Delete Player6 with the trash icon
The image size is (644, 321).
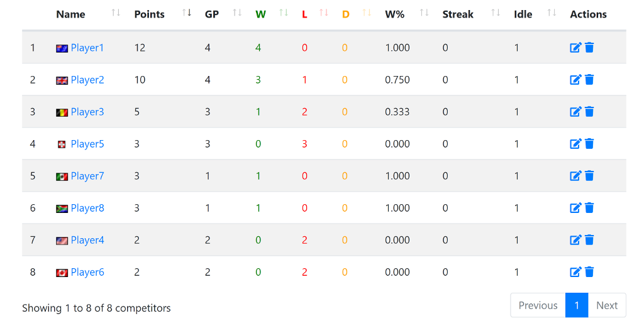click(x=589, y=272)
